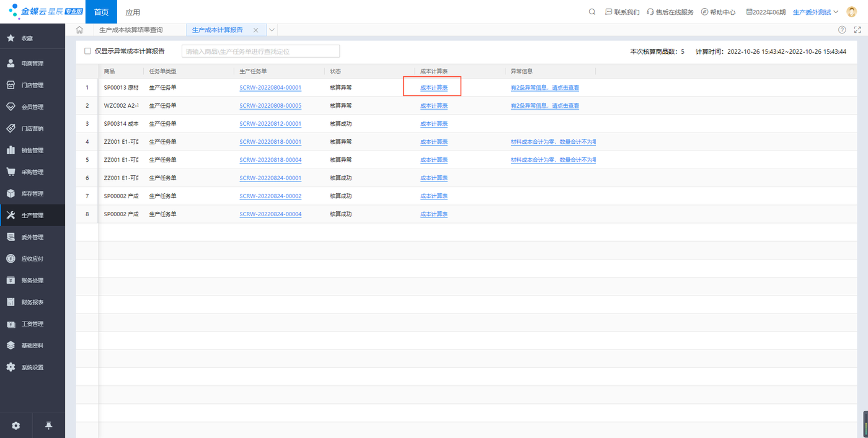Click the product or task order search field
This screenshot has width=868, height=438.
pyautogui.click(x=260, y=51)
